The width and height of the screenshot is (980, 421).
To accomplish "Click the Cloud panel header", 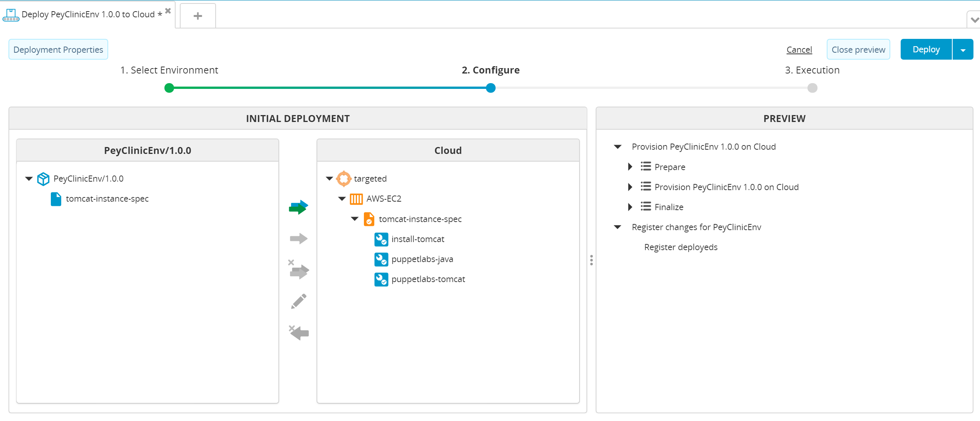I will click(x=448, y=150).
